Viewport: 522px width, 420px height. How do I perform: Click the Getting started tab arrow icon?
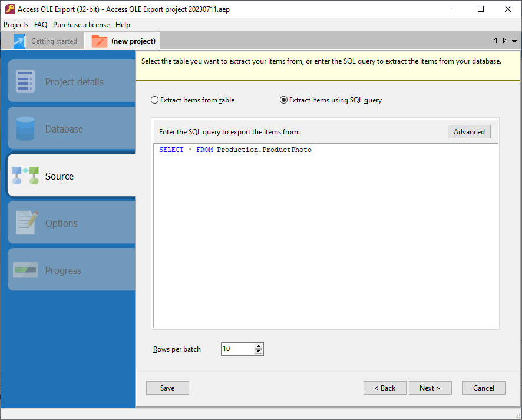[x=19, y=41]
